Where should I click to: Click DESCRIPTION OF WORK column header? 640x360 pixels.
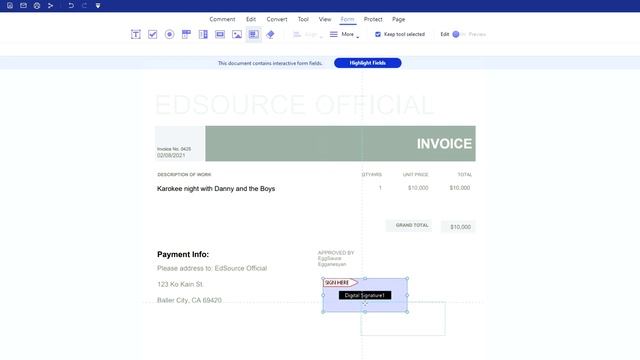coord(184,174)
